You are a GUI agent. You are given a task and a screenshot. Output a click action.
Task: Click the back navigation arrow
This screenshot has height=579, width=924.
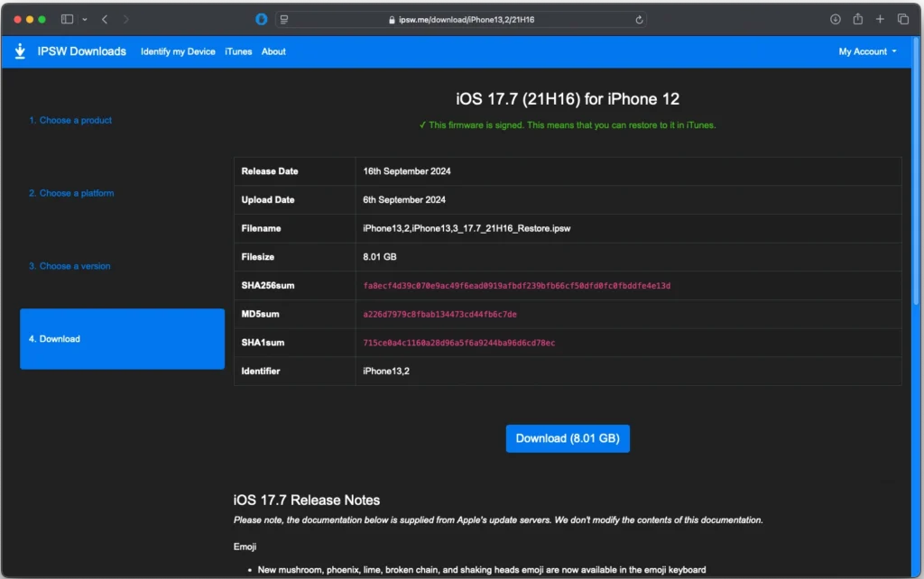(105, 18)
